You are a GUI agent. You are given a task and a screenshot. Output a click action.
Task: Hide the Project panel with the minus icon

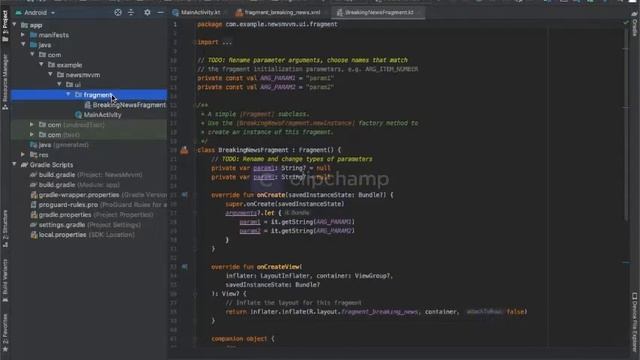pos(160,13)
